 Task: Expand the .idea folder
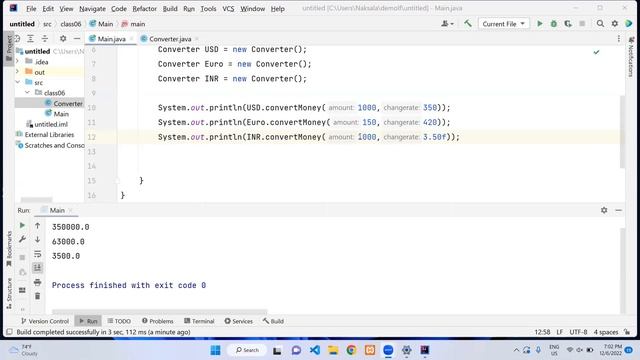pos(18,61)
